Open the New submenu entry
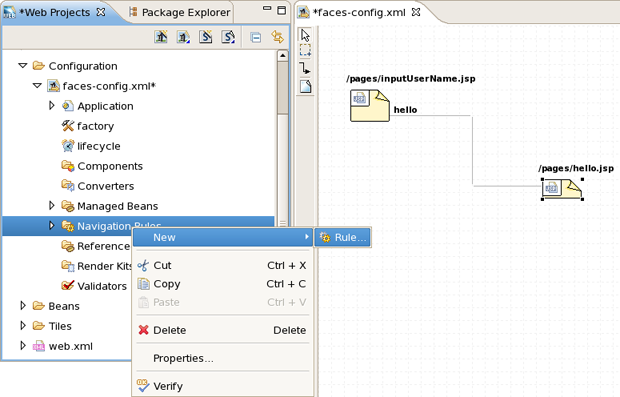Viewport: 620px width, 397px height. point(222,237)
